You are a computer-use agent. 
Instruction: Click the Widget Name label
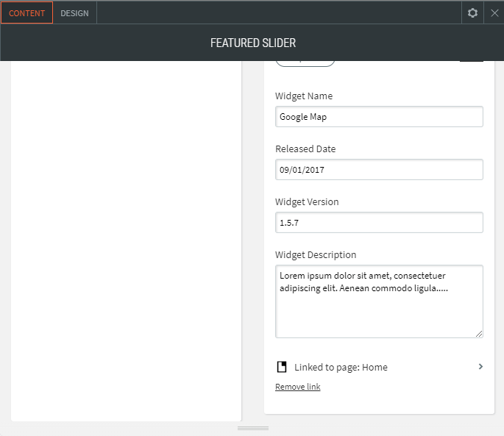coord(304,96)
